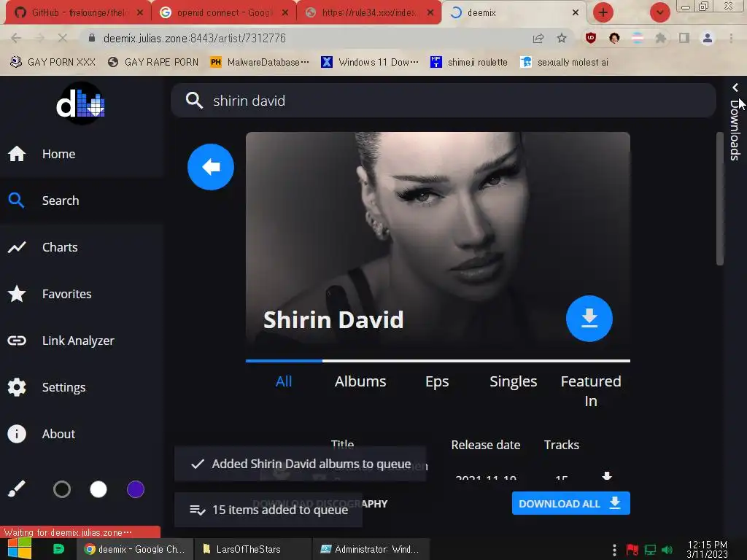Open a new tab with plus button

(x=603, y=12)
